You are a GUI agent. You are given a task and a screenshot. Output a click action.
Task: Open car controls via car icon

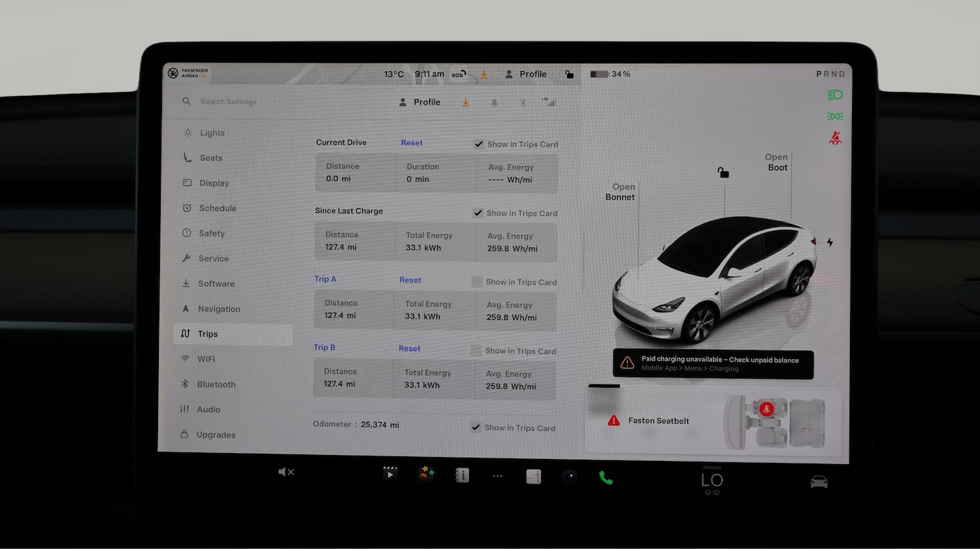[x=819, y=482]
